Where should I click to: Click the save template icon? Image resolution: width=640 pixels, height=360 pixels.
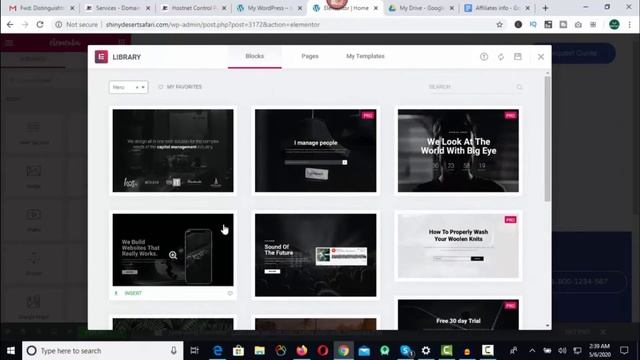(518, 57)
